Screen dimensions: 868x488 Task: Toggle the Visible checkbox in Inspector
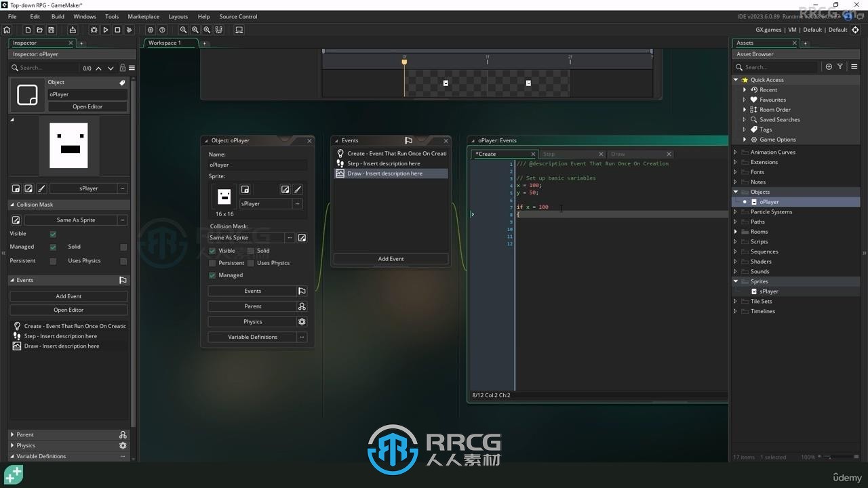pyautogui.click(x=53, y=234)
